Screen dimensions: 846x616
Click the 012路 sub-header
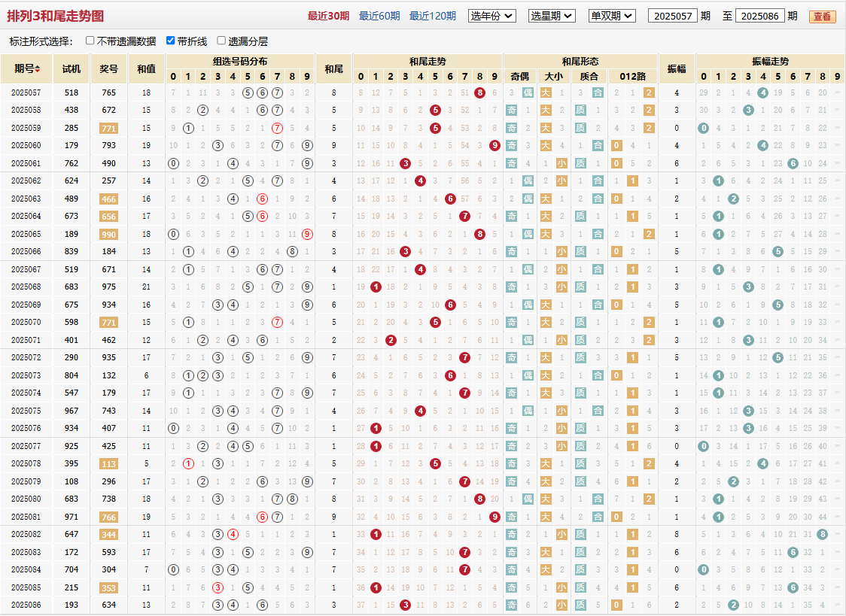coord(633,77)
